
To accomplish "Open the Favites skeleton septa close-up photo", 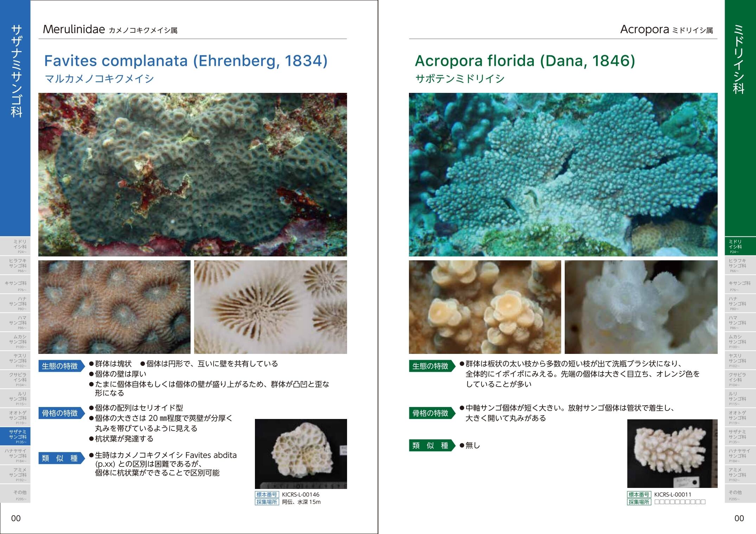I will point(270,307).
